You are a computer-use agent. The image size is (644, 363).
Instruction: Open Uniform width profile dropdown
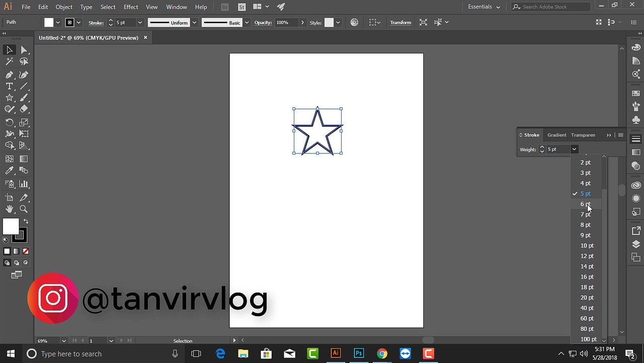pyautogui.click(x=194, y=23)
